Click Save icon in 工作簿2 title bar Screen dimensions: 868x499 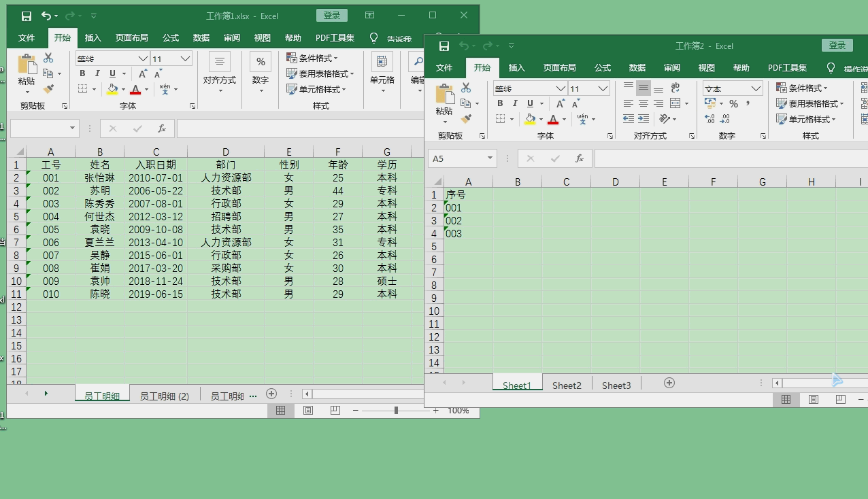(x=444, y=46)
